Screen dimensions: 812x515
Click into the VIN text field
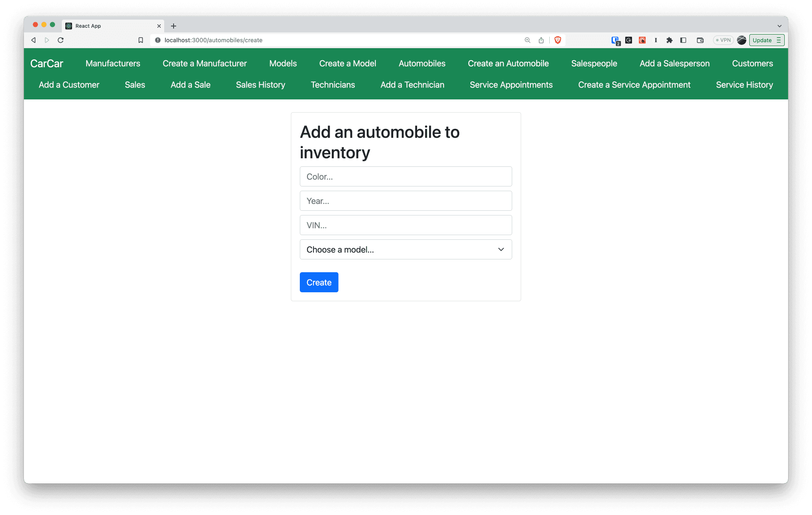coord(406,225)
